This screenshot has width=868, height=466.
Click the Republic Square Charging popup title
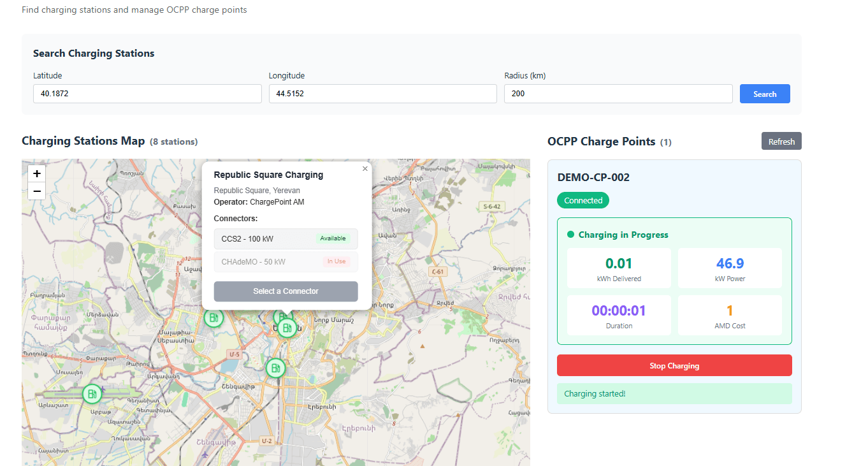point(268,175)
